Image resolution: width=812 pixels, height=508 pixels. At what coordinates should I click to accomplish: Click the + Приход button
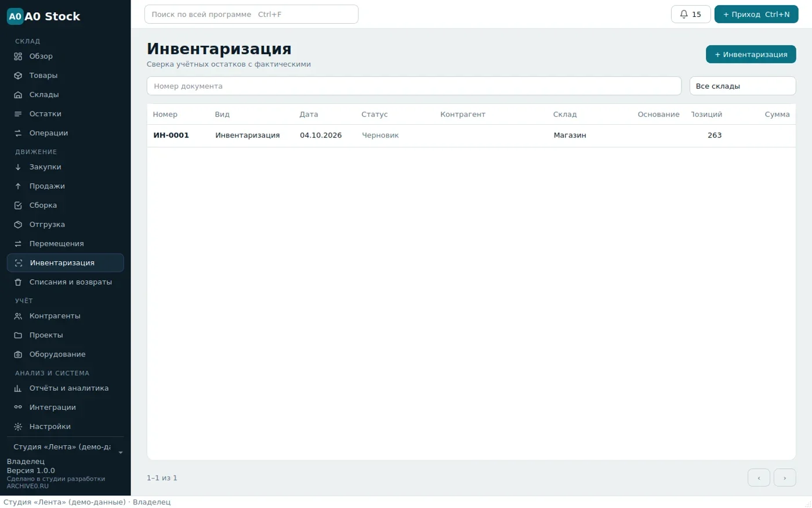(x=756, y=14)
